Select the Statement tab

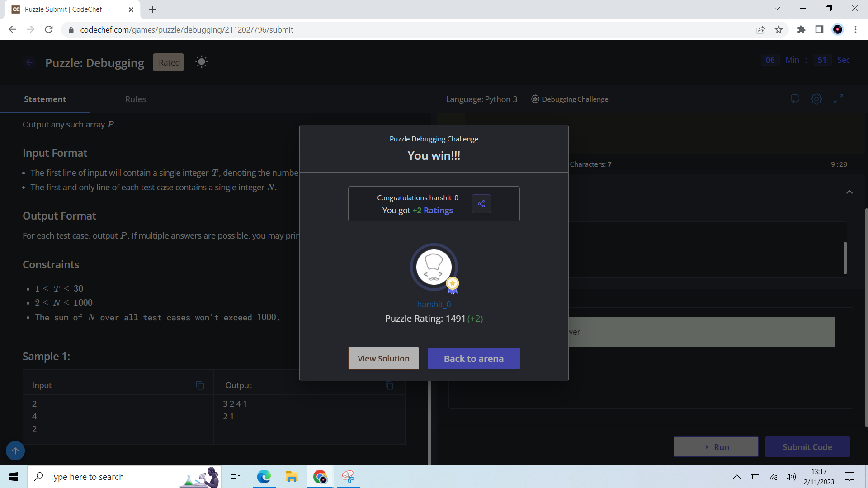click(x=45, y=99)
